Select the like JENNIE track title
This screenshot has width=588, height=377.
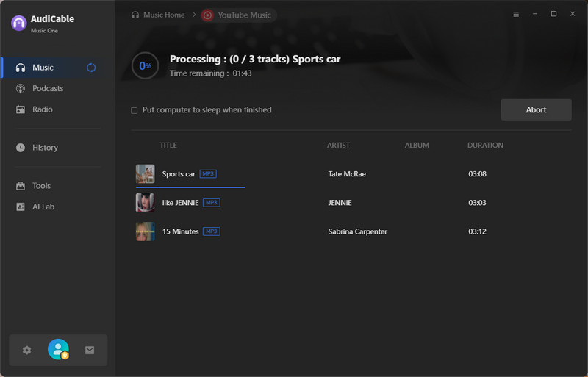point(180,203)
